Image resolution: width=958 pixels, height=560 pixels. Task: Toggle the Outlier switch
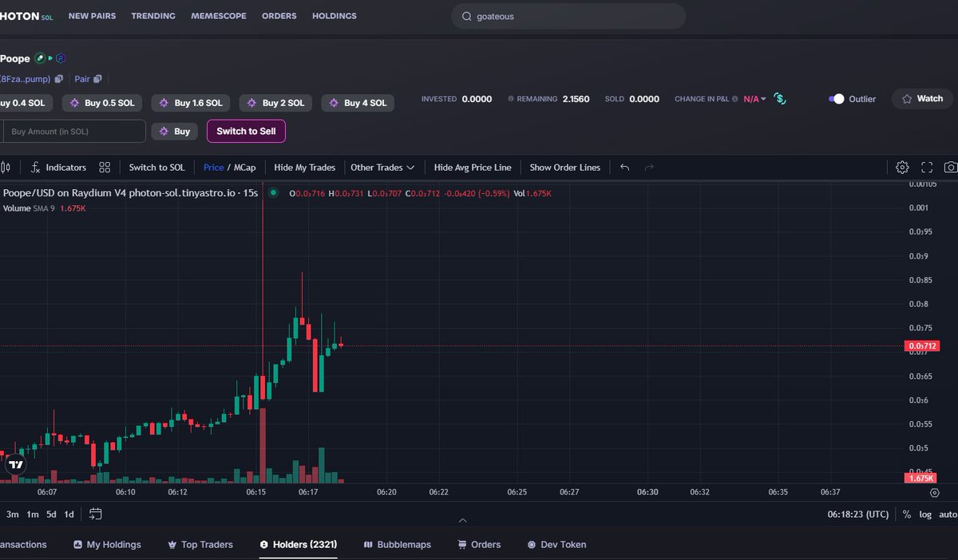pyautogui.click(x=836, y=99)
